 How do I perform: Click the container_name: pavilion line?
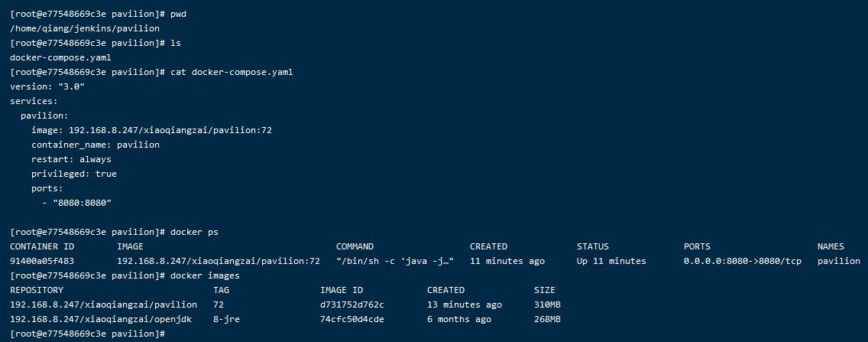click(96, 145)
